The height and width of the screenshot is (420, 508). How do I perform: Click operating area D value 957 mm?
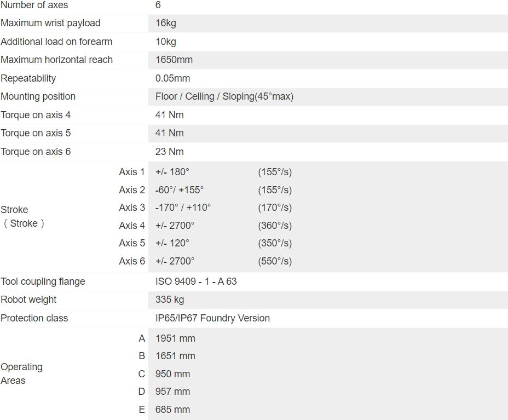click(x=172, y=392)
